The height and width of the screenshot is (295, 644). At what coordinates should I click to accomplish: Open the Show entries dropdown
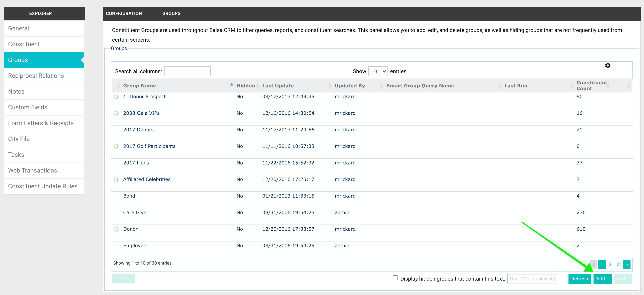click(x=378, y=71)
